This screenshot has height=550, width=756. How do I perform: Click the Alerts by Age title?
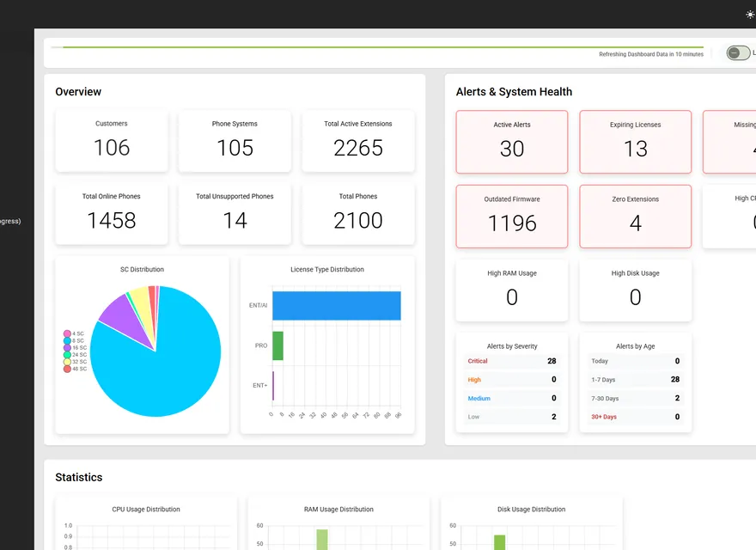(x=636, y=346)
